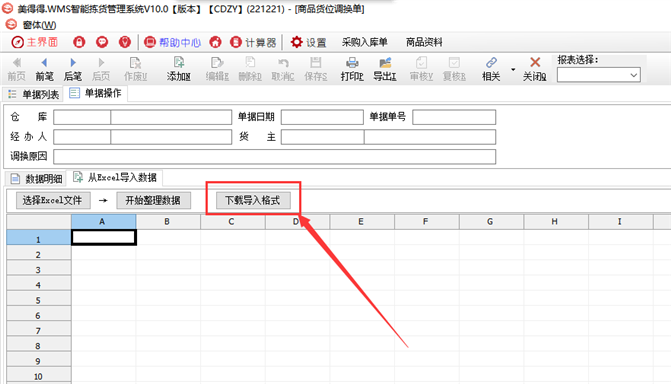671x384 pixels.
Task: Open the 主界面 main screen
Action: [x=34, y=42]
